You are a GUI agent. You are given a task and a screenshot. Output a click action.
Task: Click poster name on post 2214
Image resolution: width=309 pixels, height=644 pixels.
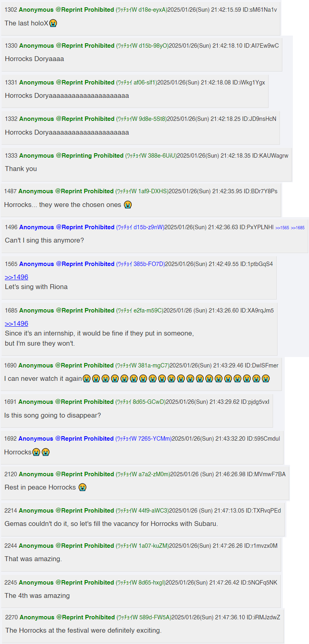66,511
